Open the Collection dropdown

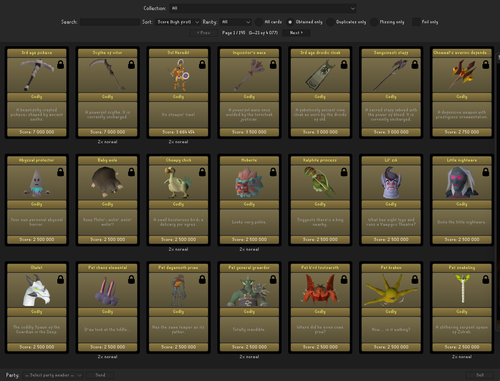coord(263,8)
